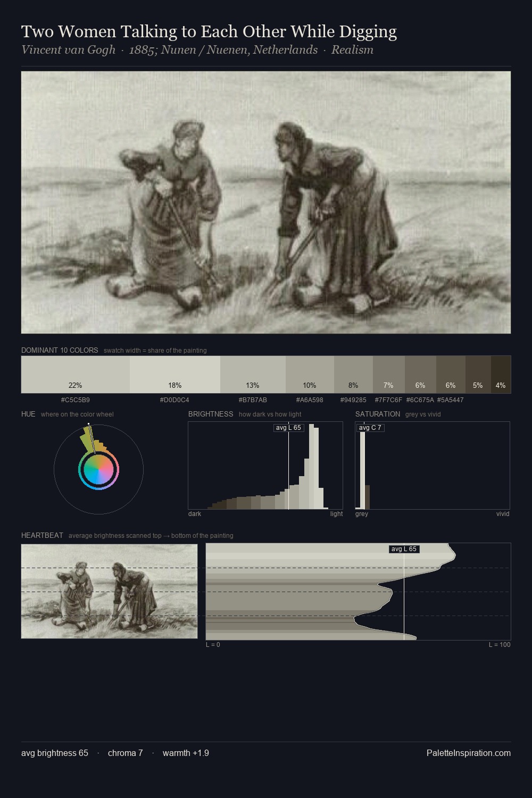Click the #7F7C6F hex code
The image size is (532, 798).
(388, 400)
